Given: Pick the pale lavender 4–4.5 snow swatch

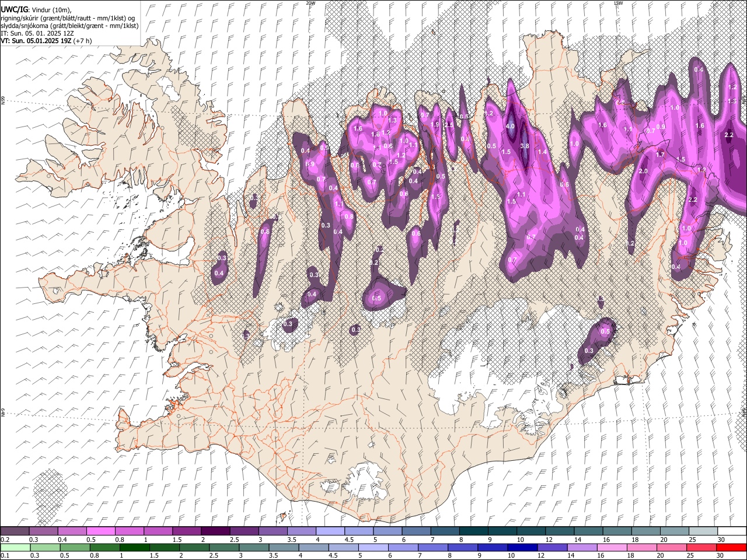Looking at the screenshot, I should pos(330,531).
